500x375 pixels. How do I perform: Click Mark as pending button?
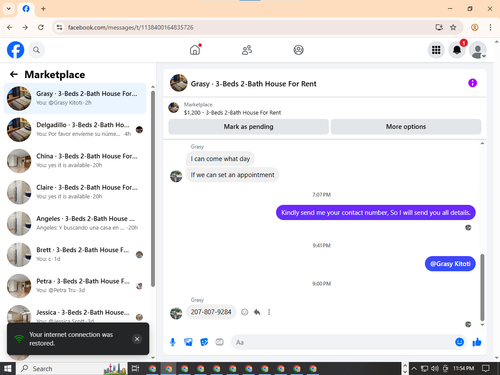click(248, 127)
